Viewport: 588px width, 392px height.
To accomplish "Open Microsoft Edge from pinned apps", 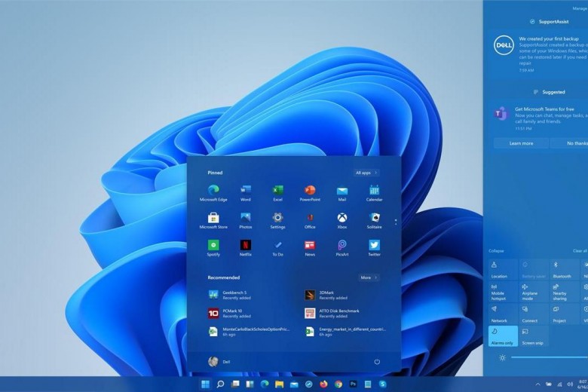I will click(x=213, y=193).
